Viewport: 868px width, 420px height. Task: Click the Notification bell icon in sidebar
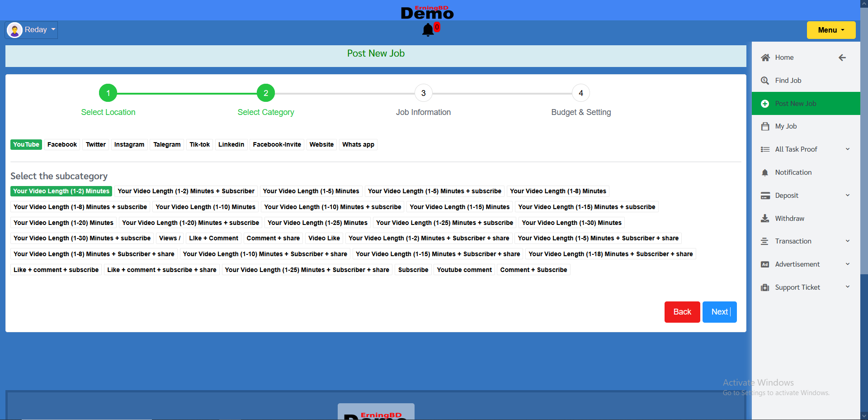pos(765,172)
